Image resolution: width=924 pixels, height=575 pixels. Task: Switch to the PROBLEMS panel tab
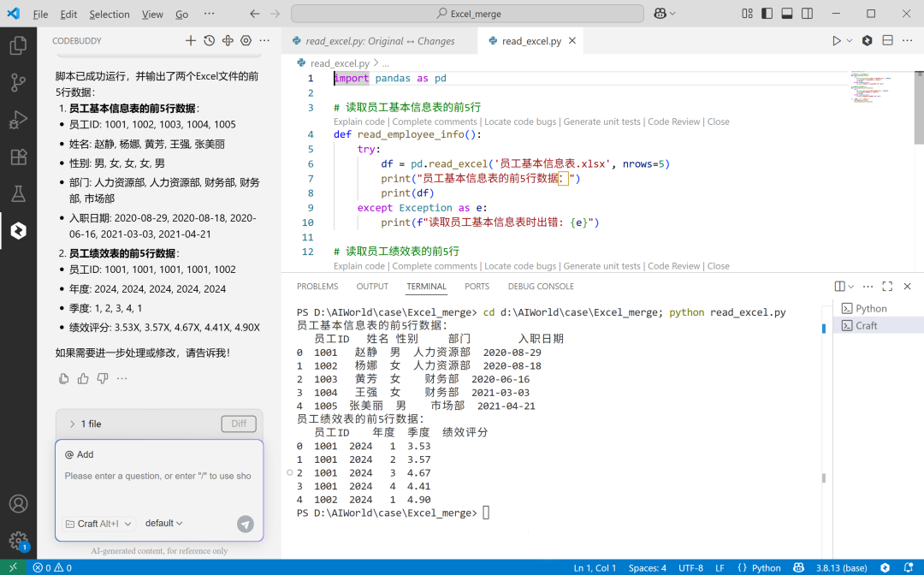(317, 287)
